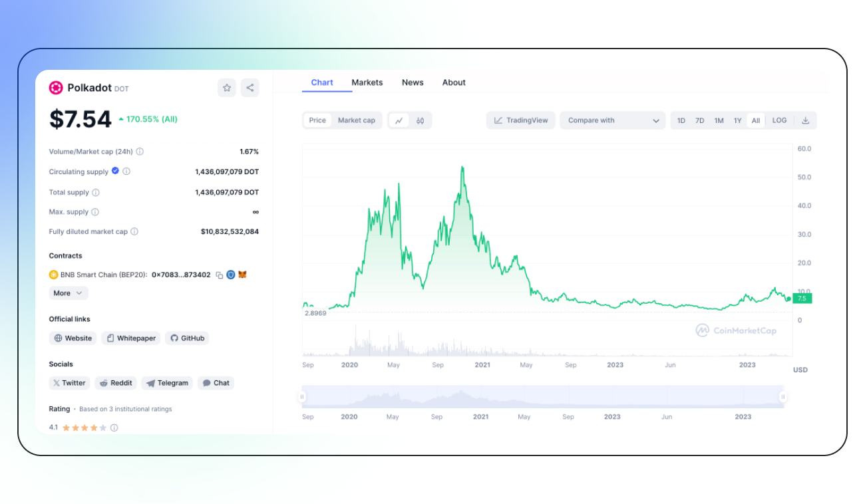Image resolution: width=865 pixels, height=504 pixels.
Task: Open the Telegram social link
Action: click(x=168, y=383)
